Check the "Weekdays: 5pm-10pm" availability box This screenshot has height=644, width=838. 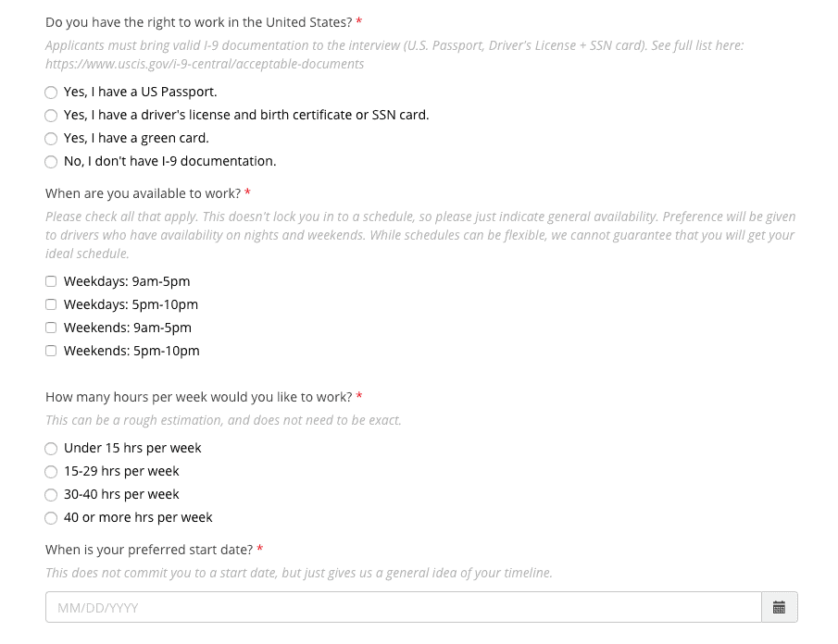point(51,303)
